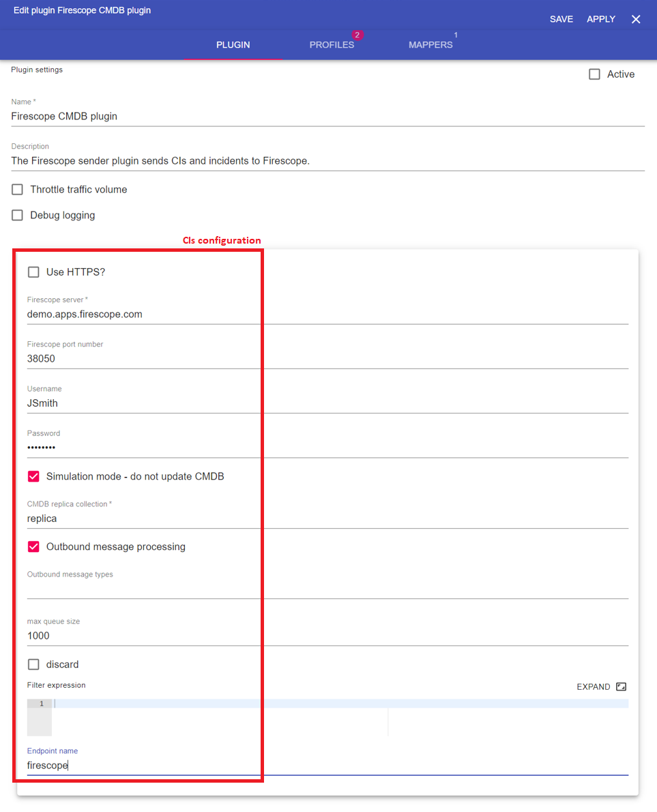Viewport: 657px width, 812px height.
Task: Check the Use HTTPS? box
Action: (x=33, y=272)
